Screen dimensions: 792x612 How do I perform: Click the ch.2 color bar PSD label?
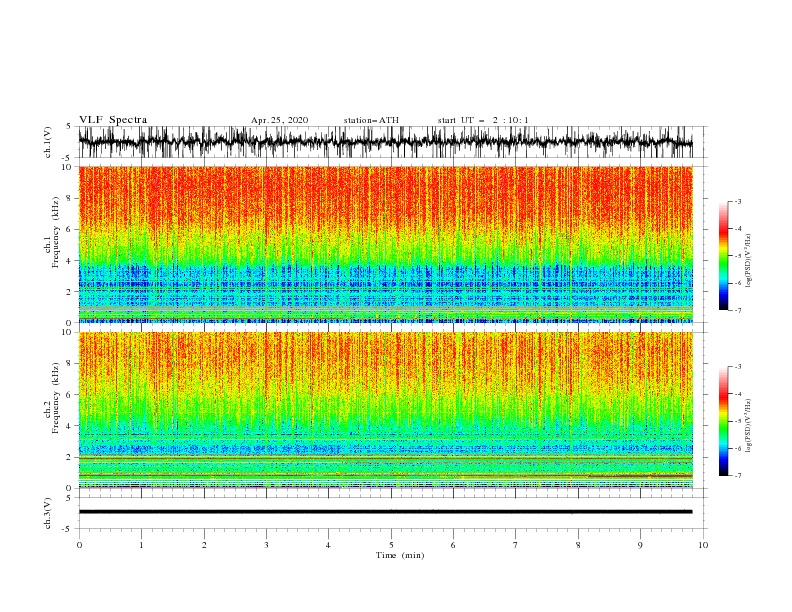pos(749,425)
